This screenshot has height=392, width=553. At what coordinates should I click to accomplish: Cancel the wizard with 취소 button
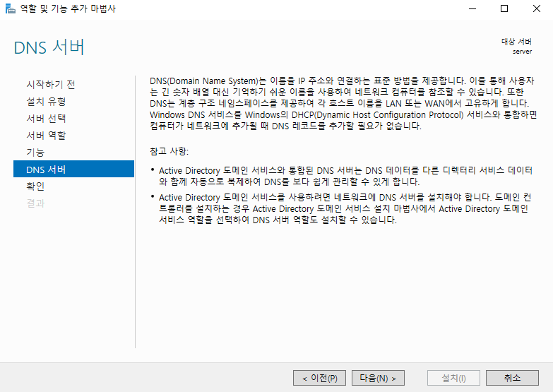point(512,378)
